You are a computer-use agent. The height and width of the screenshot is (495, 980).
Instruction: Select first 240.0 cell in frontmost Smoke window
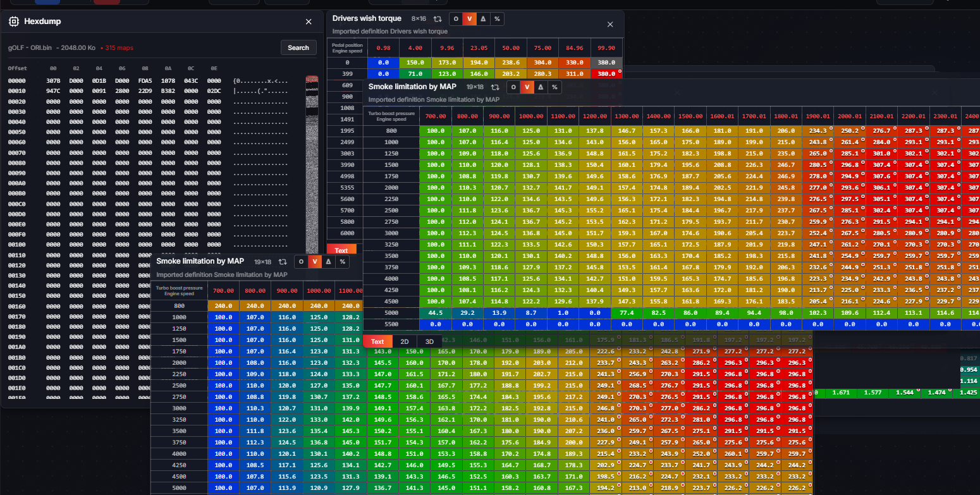[223, 306]
